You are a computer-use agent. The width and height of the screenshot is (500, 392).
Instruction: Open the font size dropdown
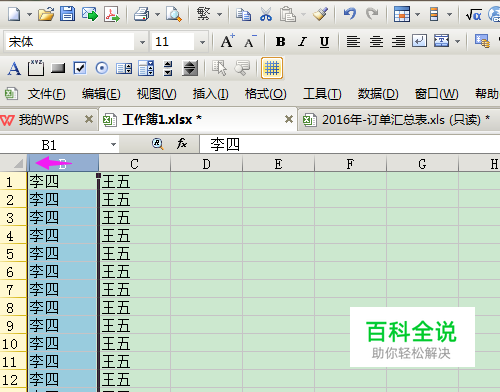coord(202,42)
